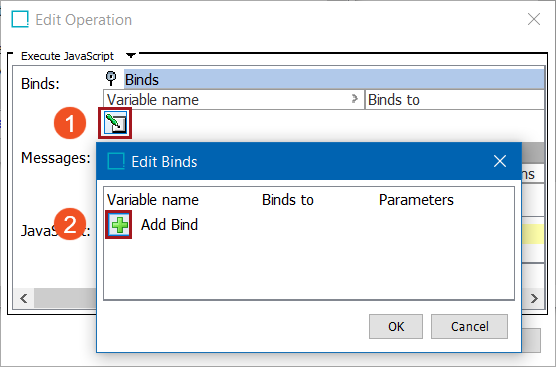Select the Binds header row

334,79
